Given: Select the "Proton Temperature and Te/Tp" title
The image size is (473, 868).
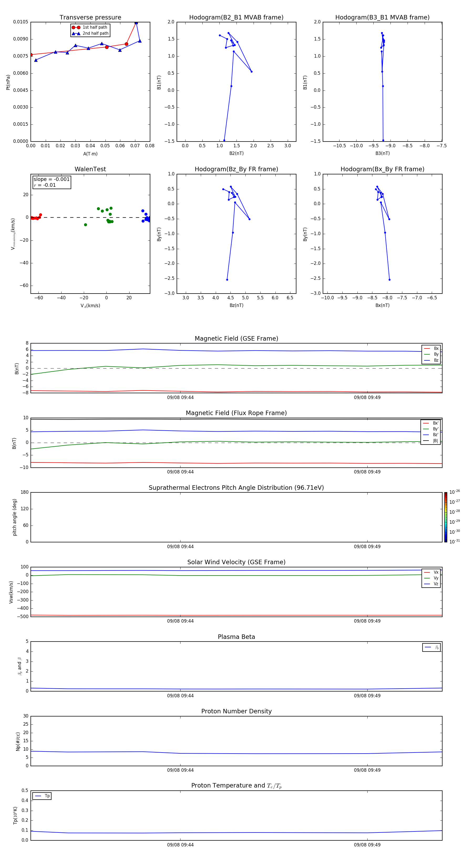Looking at the screenshot, I should [x=236, y=786].
